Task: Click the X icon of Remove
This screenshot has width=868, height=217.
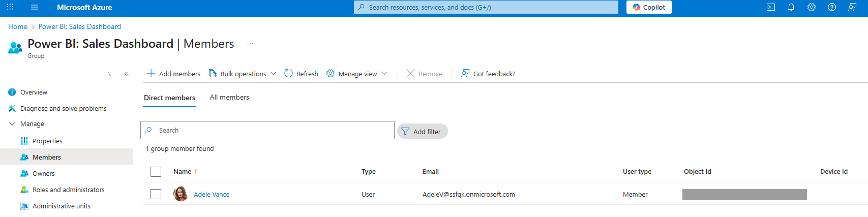Action: (410, 73)
